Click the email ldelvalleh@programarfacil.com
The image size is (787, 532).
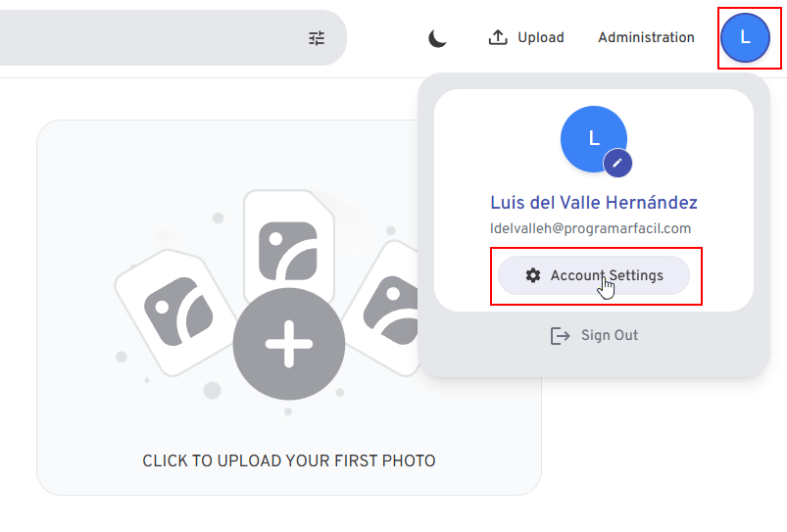[590, 229]
